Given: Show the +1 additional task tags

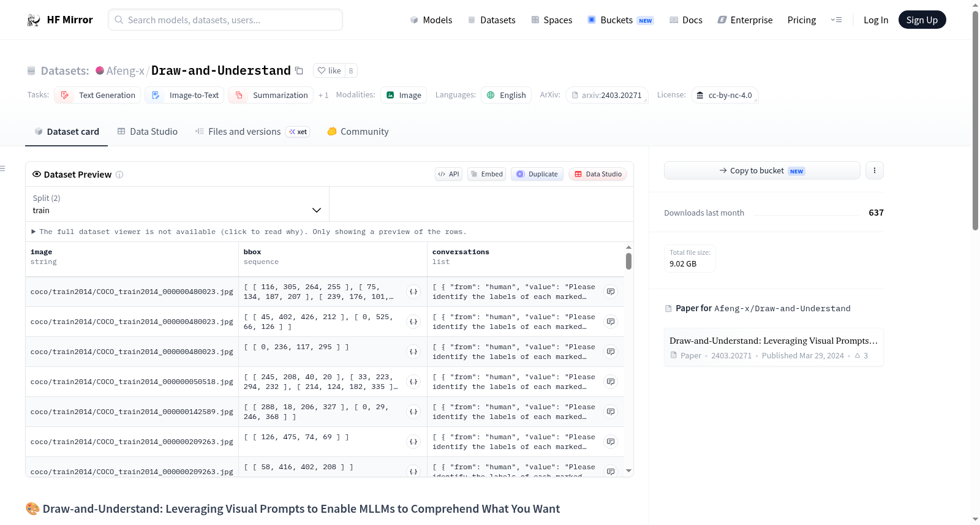Looking at the screenshot, I should [x=323, y=95].
